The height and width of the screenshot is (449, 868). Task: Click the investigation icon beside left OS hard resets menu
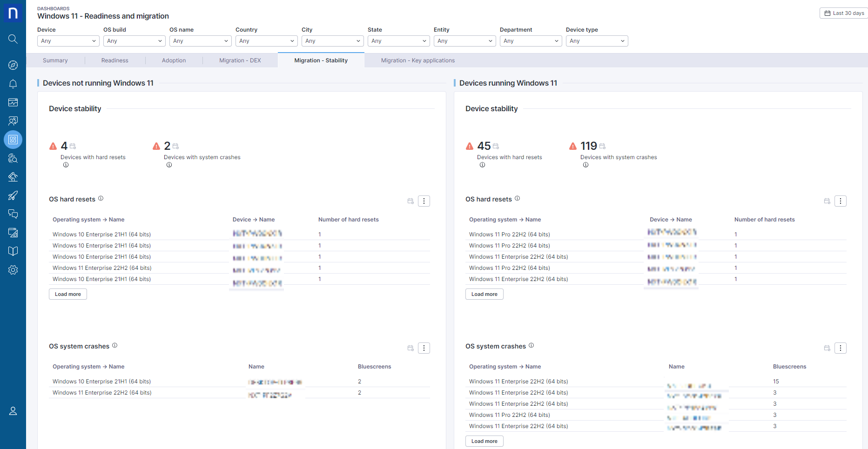(x=410, y=201)
